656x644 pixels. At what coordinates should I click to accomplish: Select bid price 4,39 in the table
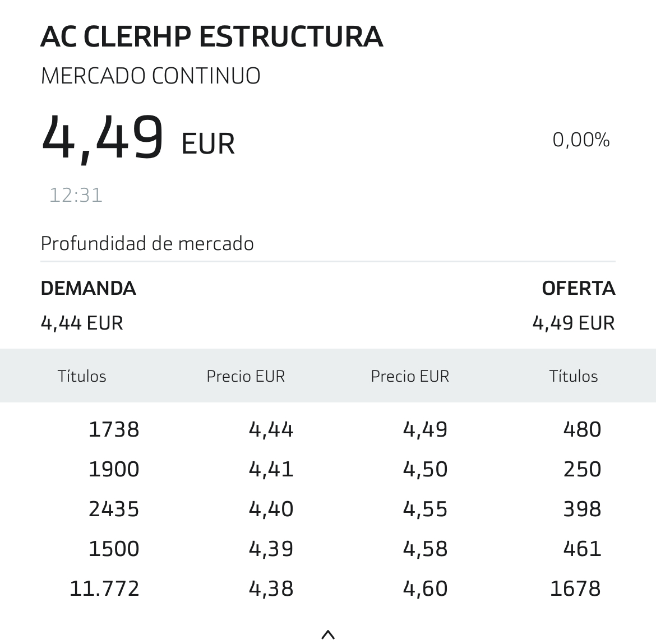pos(271,549)
